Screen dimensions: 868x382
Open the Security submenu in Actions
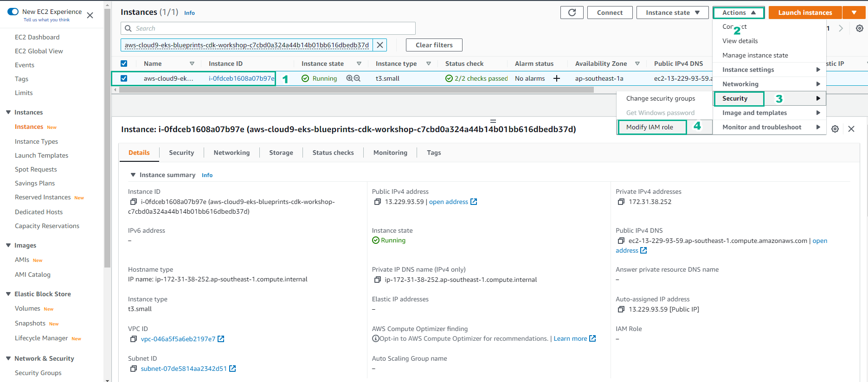pos(769,98)
